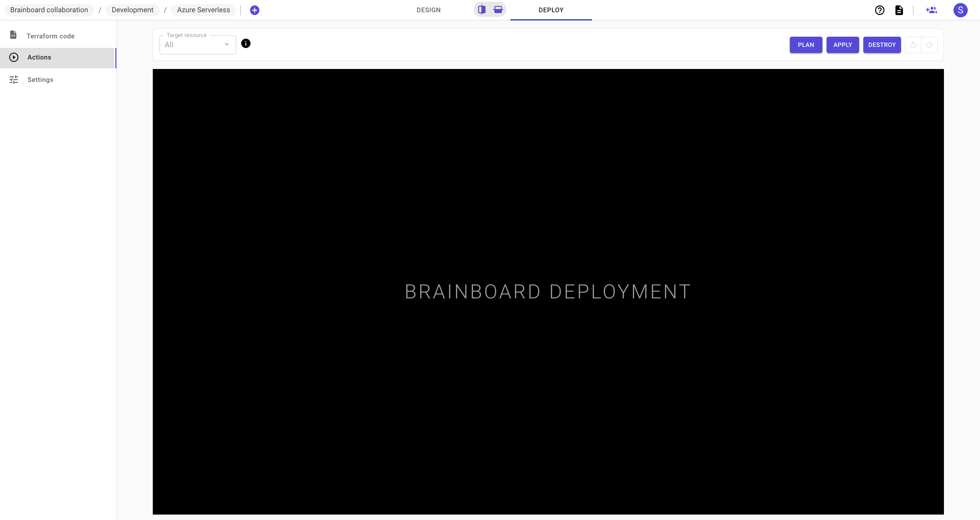Click the documentation file icon
This screenshot has height=520, width=980.
pos(899,10)
